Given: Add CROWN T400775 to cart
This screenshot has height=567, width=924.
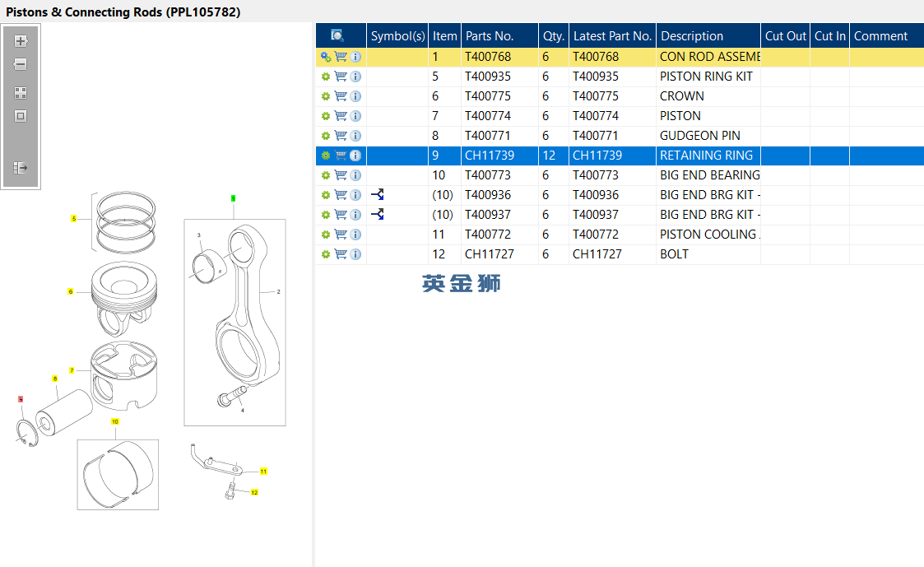Looking at the screenshot, I should 341,96.
